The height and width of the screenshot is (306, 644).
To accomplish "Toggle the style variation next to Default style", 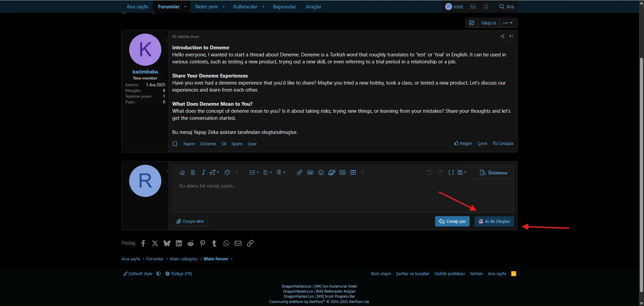I will click(x=159, y=274).
